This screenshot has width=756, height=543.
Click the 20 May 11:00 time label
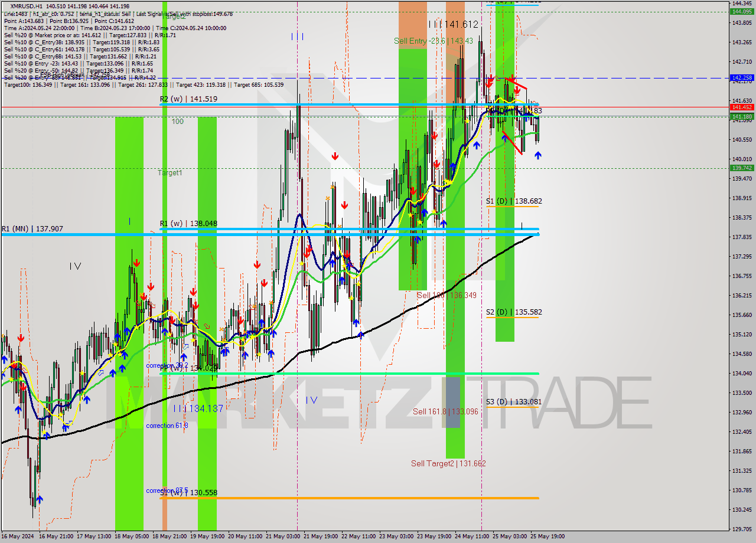[x=245, y=537]
